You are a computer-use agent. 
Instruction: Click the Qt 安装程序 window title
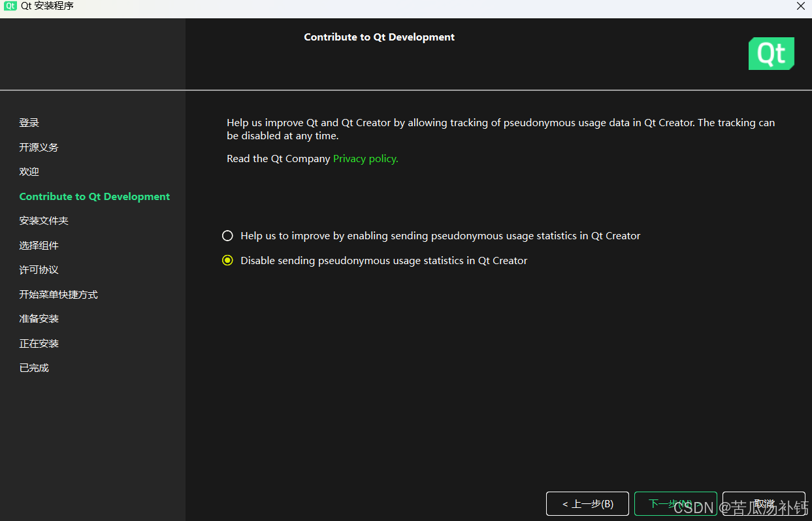point(47,6)
